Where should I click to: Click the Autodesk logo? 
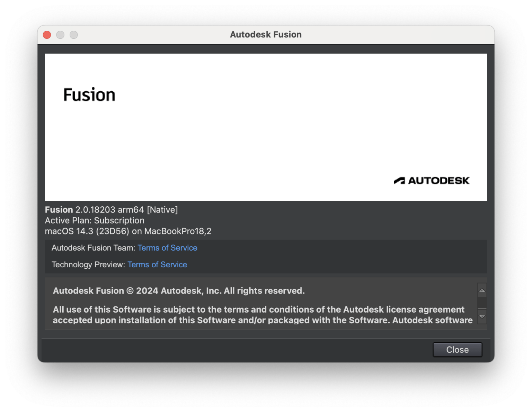coord(432,180)
